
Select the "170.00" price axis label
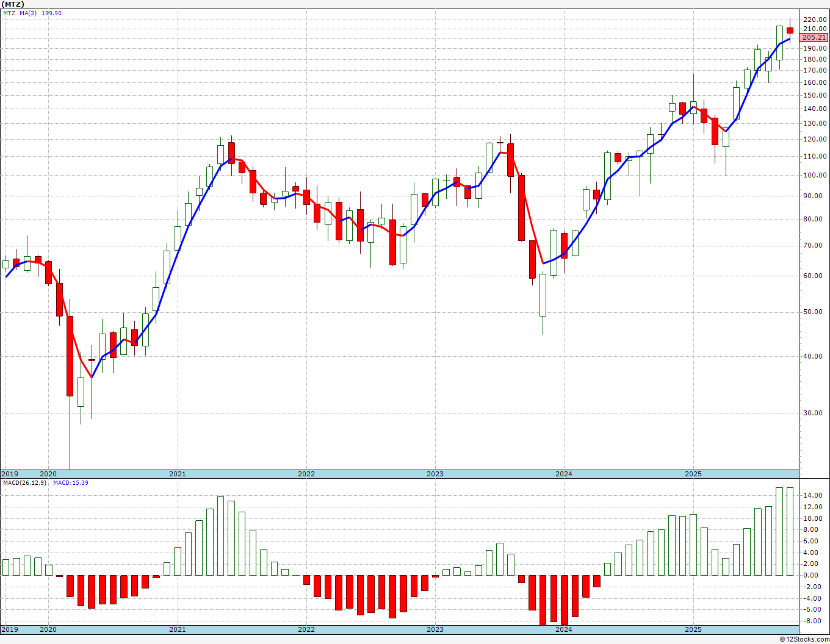[x=815, y=71]
